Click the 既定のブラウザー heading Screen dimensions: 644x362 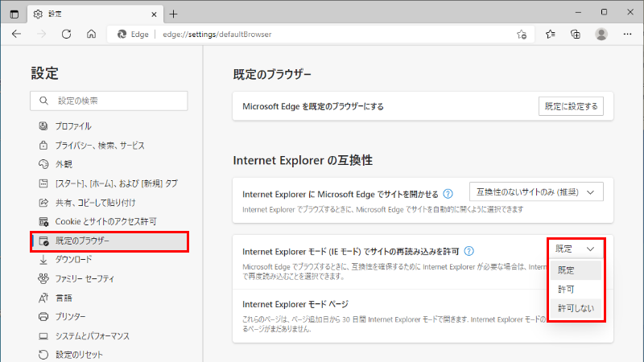pos(272,74)
